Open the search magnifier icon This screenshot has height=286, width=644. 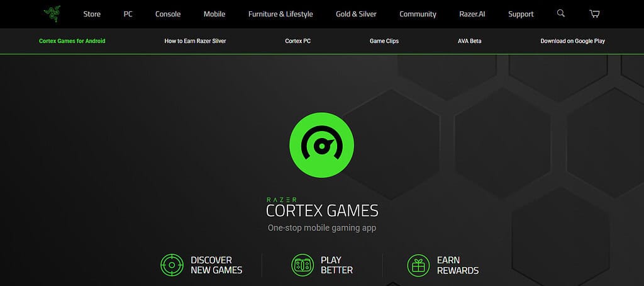pos(560,14)
